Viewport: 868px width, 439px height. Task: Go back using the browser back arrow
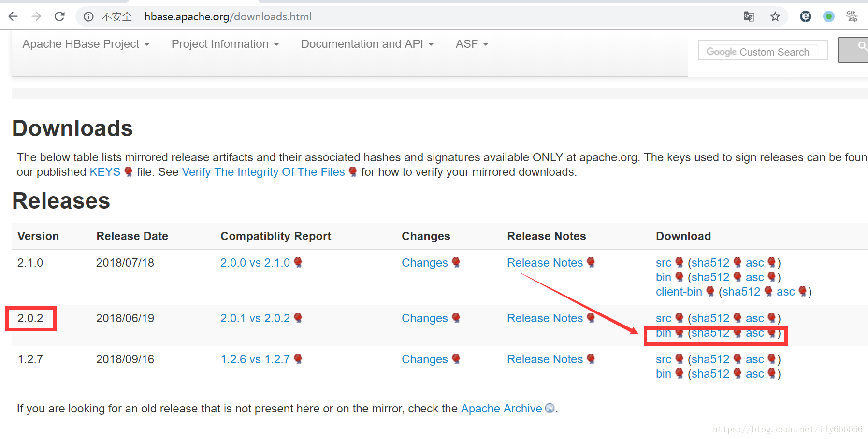coord(13,16)
